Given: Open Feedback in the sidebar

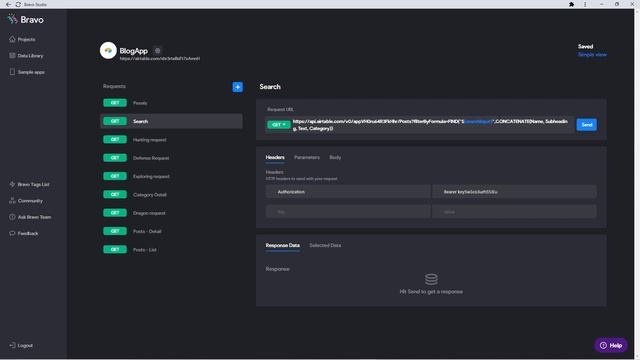Looking at the screenshot, I should pos(24,233).
